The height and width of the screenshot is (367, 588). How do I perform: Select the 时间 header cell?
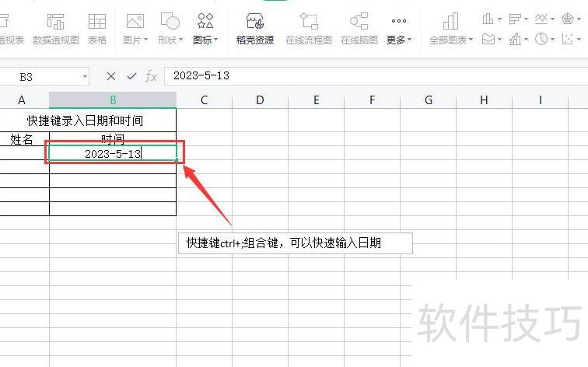click(x=113, y=139)
